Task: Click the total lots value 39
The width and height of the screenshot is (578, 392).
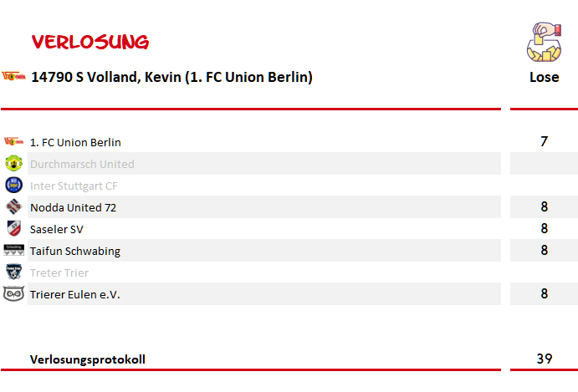Action: coord(544,359)
